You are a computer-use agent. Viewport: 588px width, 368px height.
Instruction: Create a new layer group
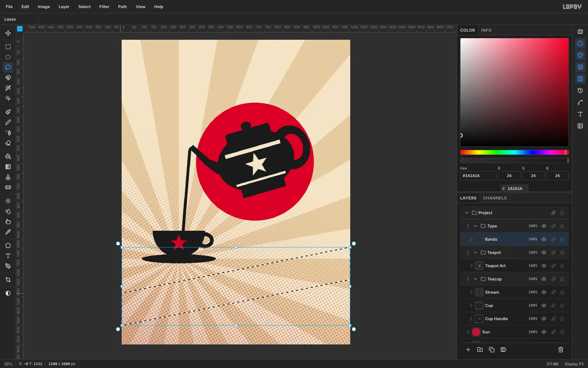480,350
